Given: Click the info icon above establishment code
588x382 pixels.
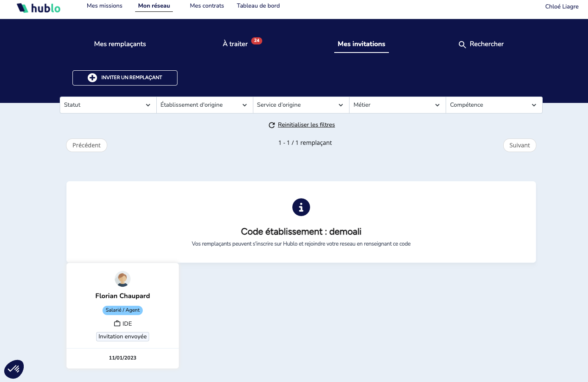Looking at the screenshot, I should [x=301, y=207].
